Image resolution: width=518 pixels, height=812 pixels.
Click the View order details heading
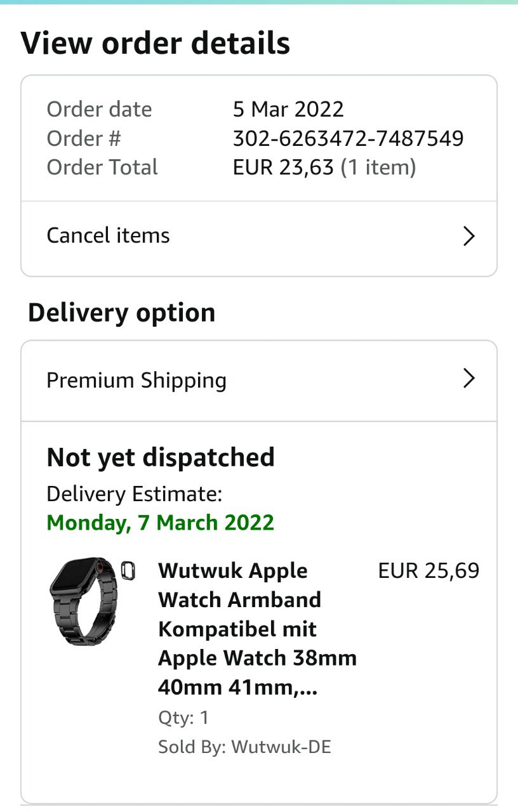click(x=156, y=43)
